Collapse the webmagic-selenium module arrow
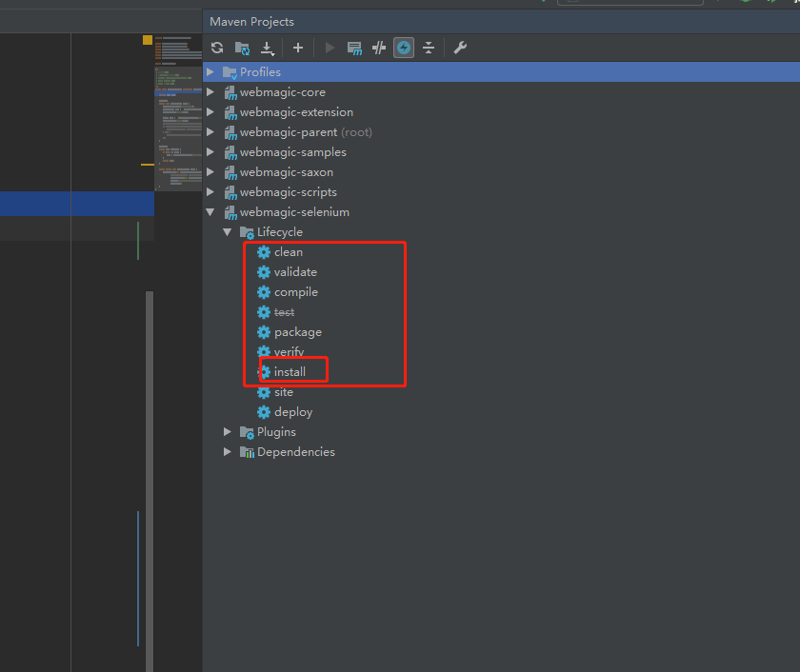 (x=210, y=212)
